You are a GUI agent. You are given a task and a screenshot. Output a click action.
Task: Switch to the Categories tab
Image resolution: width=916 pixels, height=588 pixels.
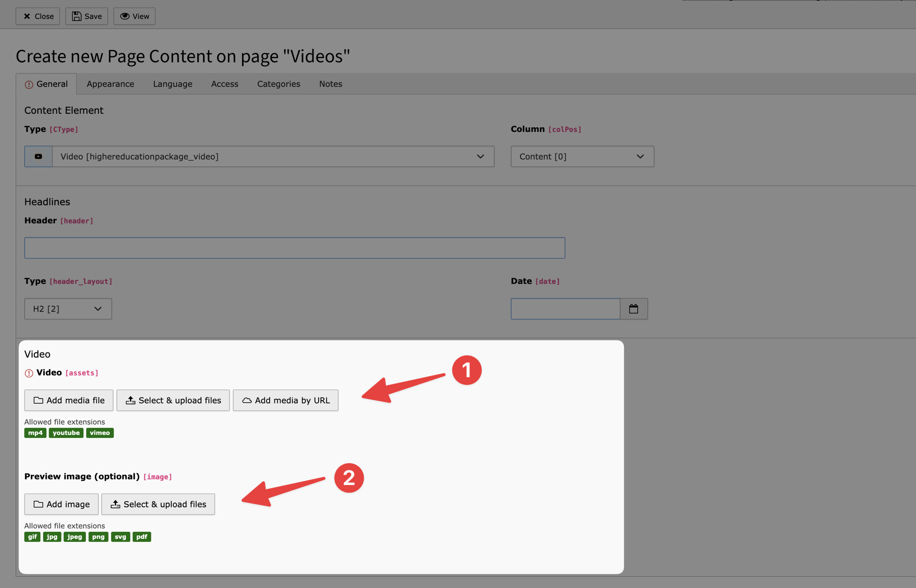(x=279, y=84)
